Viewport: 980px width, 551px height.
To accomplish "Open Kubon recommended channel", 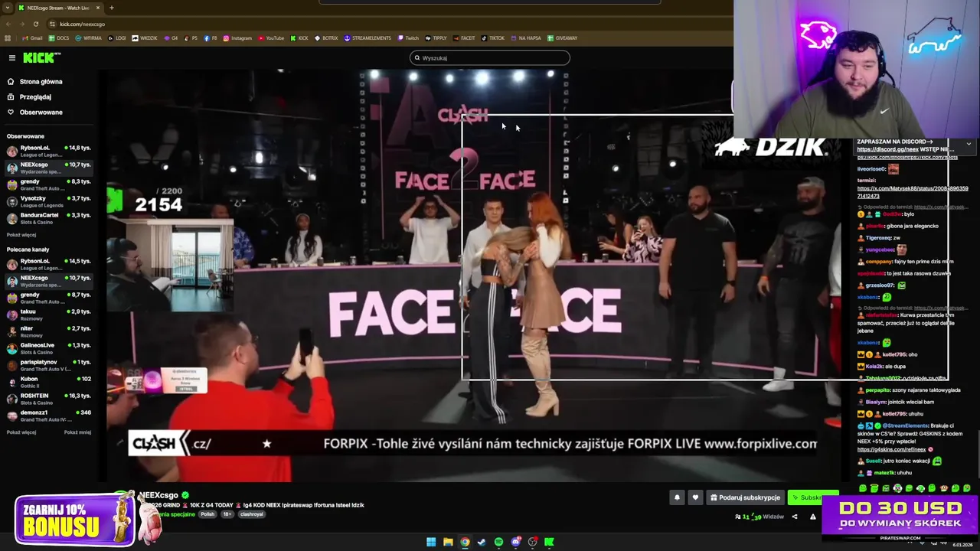I will [x=47, y=381].
